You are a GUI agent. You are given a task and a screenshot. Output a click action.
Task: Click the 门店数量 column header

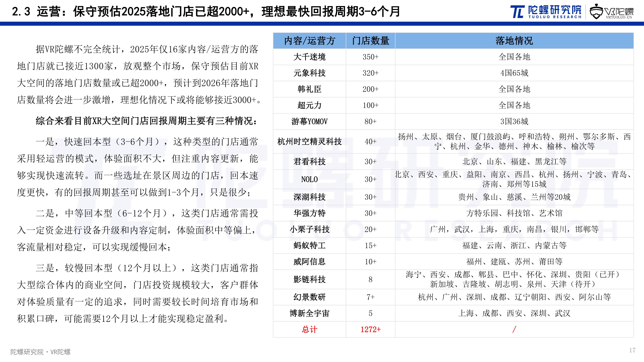(x=370, y=40)
